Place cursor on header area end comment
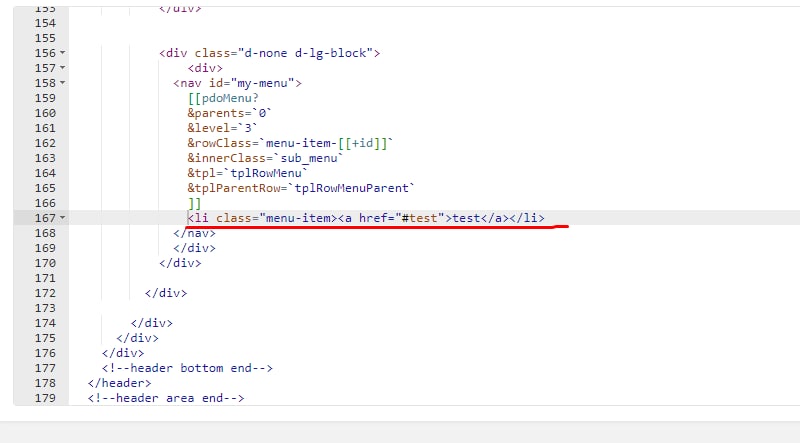Screen dimensions: 800x443 tap(166, 398)
